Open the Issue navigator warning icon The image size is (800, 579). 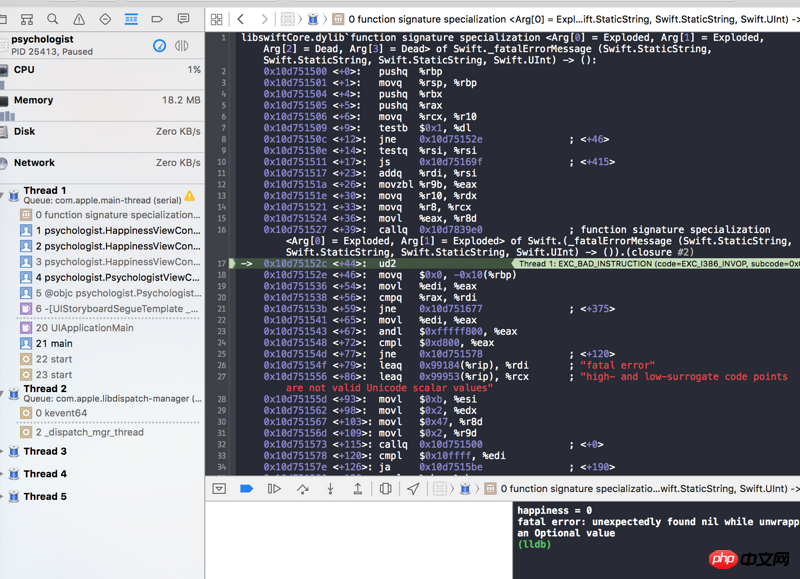(x=79, y=19)
